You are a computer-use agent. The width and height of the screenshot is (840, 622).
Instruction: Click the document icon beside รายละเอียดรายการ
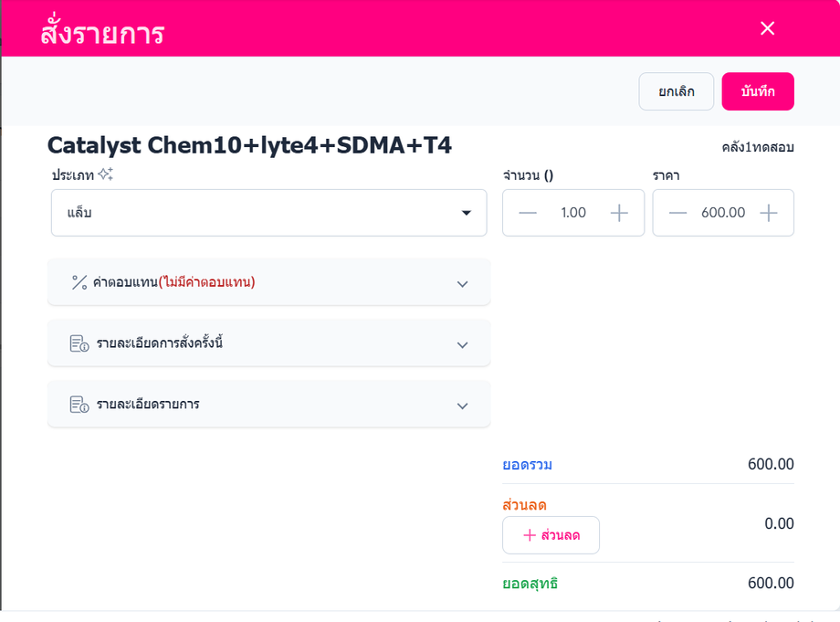(x=79, y=404)
